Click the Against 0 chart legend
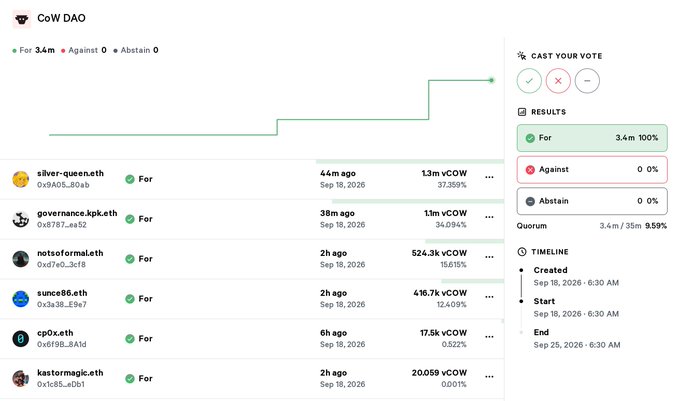This screenshot has width=680, height=401. [84, 50]
